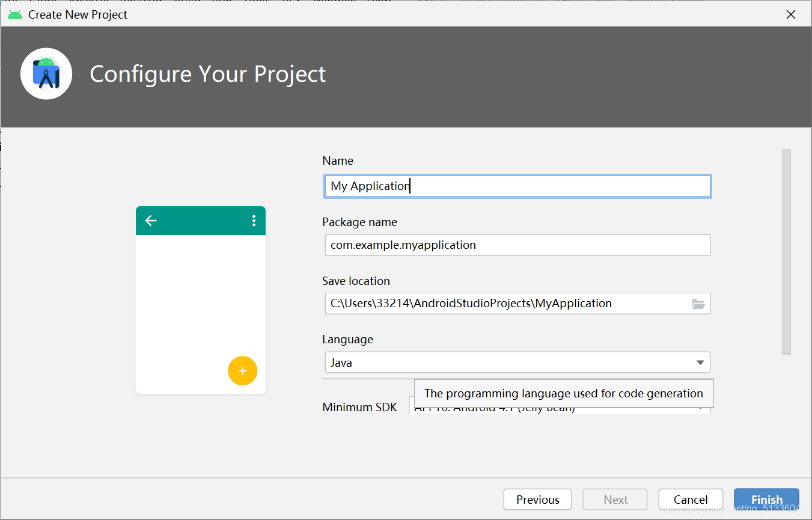Click the green app bar in preview

click(x=201, y=221)
